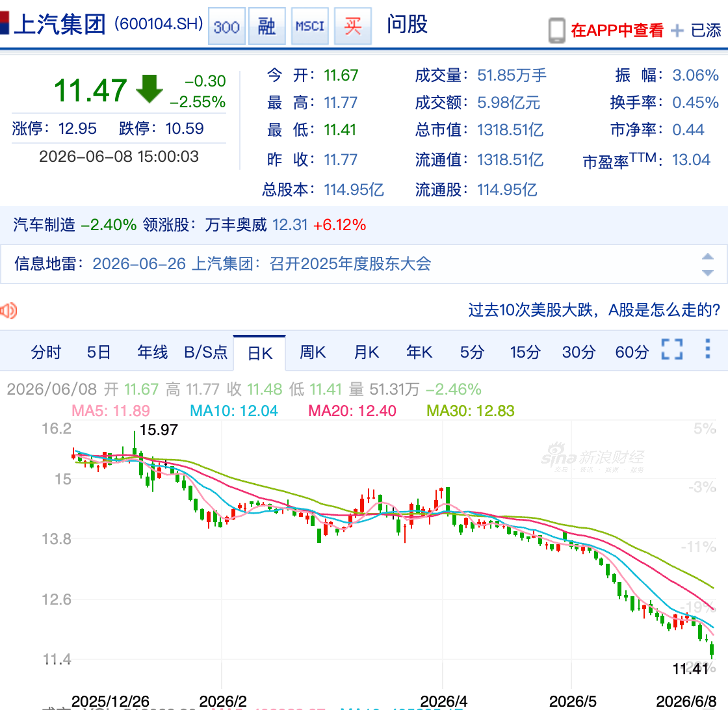Switch to 月K tab
This screenshot has width=728, height=710.
click(x=367, y=352)
